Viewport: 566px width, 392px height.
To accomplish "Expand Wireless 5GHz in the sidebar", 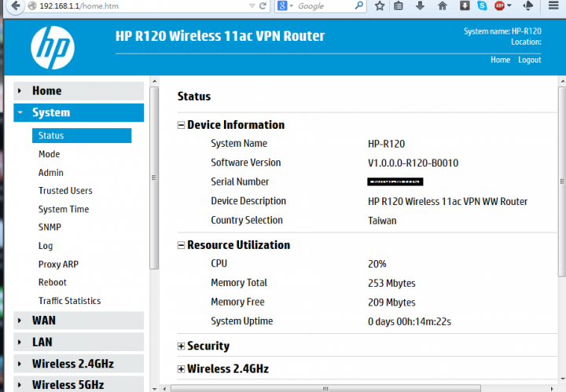I will coord(79,384).
